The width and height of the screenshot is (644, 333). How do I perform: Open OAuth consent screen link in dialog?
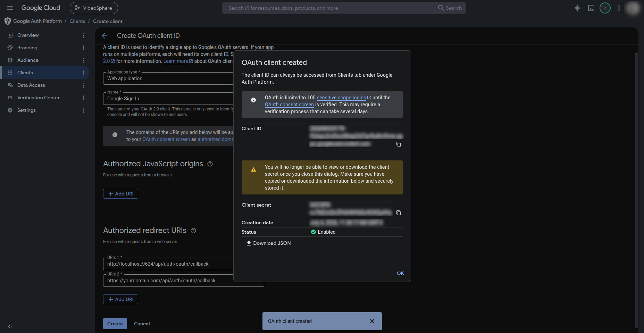click(x=289, y=105)
